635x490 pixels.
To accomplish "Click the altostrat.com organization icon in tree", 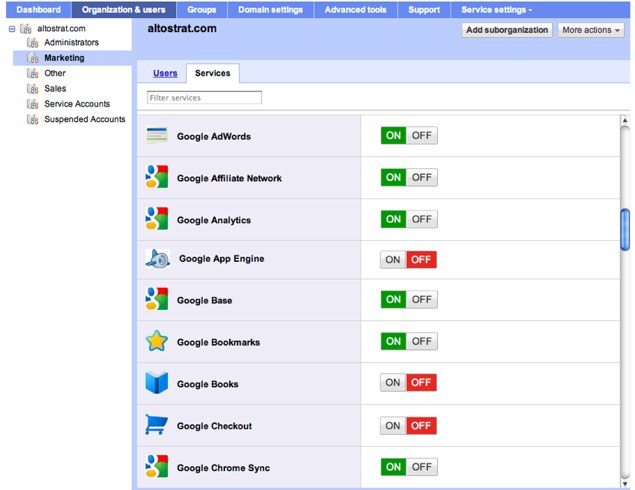I will (26, 29).
